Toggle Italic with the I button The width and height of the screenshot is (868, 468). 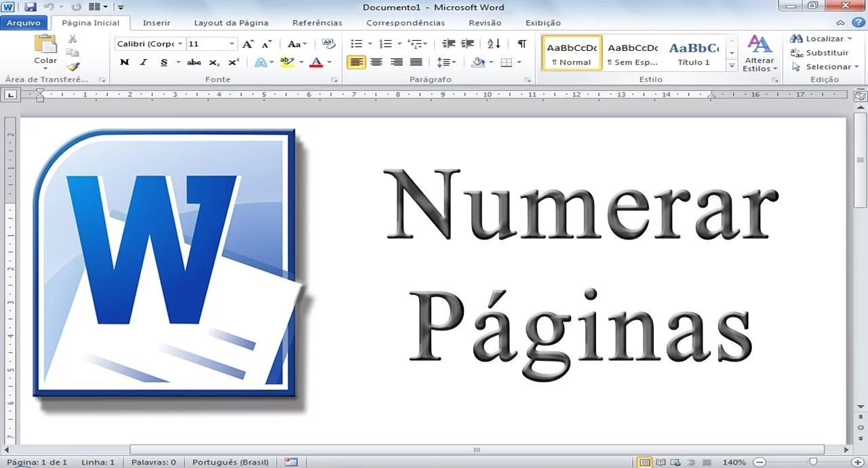pyautogui.click(x=144, y=62)
